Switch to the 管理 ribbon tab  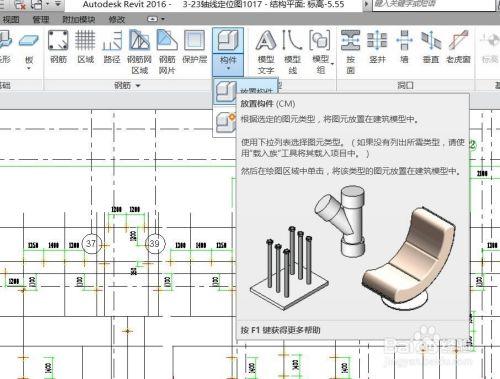[41, 19]
